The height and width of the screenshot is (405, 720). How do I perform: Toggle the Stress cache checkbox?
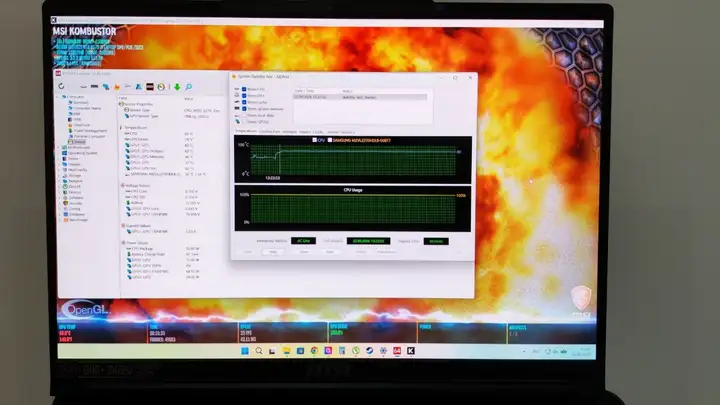[x=244, y=102]
